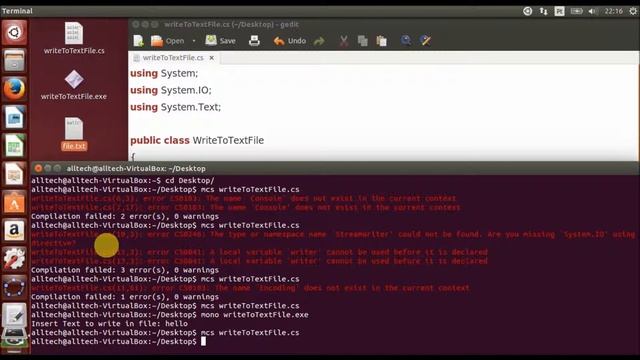Screen dimensions: 640x360
Task: Cut selection with the scissors icon
Action: point(344,41)
